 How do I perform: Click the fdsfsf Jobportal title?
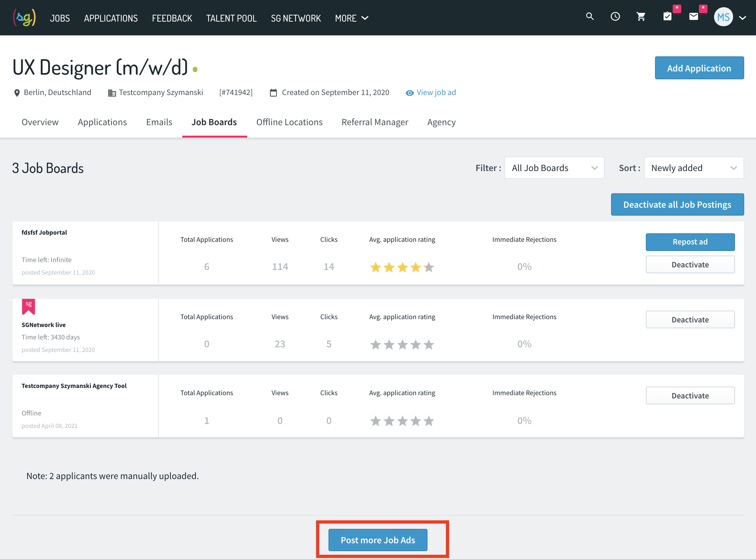point(44,232)
